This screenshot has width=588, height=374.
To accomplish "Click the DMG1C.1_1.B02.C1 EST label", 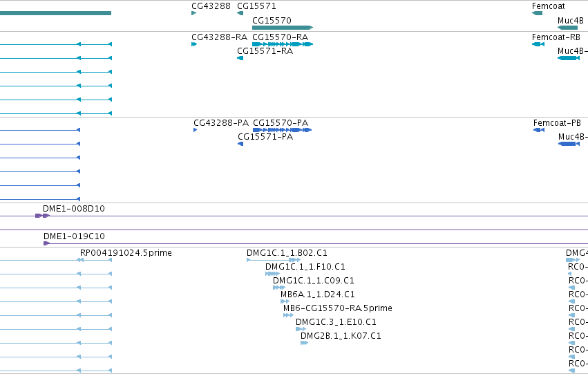I will pos(287,253).
